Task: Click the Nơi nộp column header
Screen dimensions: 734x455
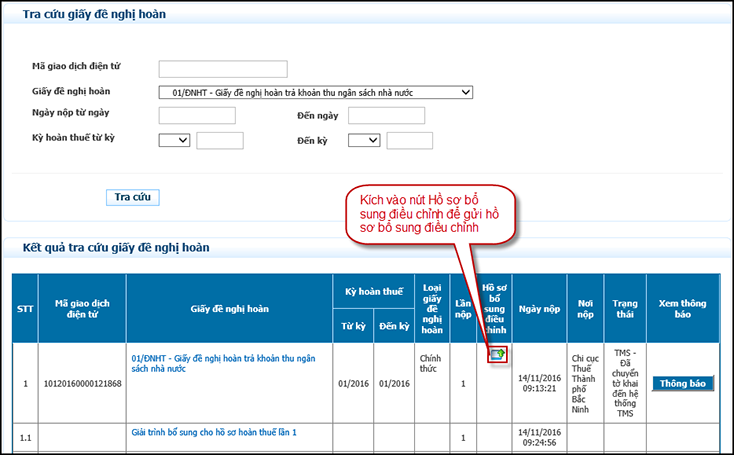Action: (585, 309)
